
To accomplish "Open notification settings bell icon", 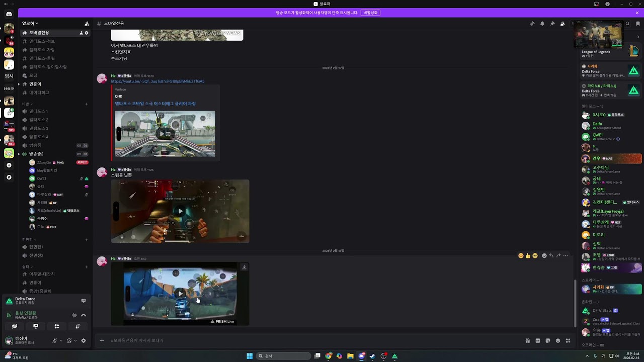I will tap(542, 24).
